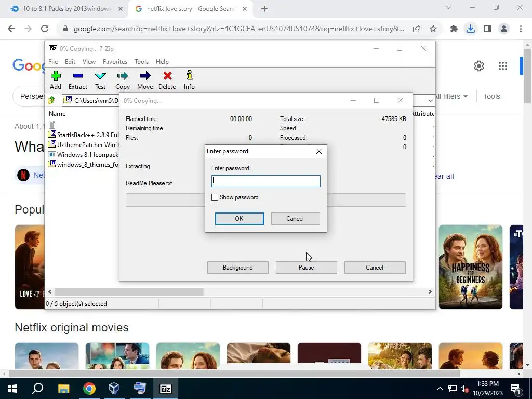The width and height of the screenshot is (532, 399).
Task: Open File Explorer from taskbar
Action: [63, 389]
